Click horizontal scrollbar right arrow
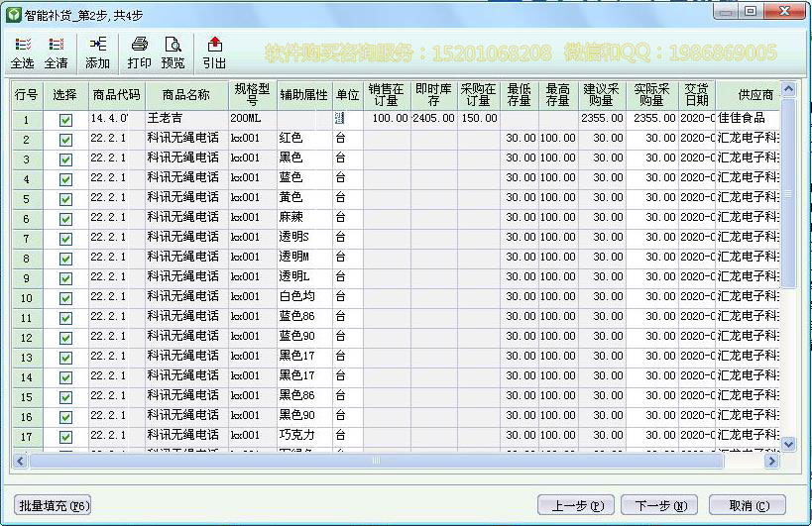The height and width of the screenshot is (526, 812). (x=771, y=461)
